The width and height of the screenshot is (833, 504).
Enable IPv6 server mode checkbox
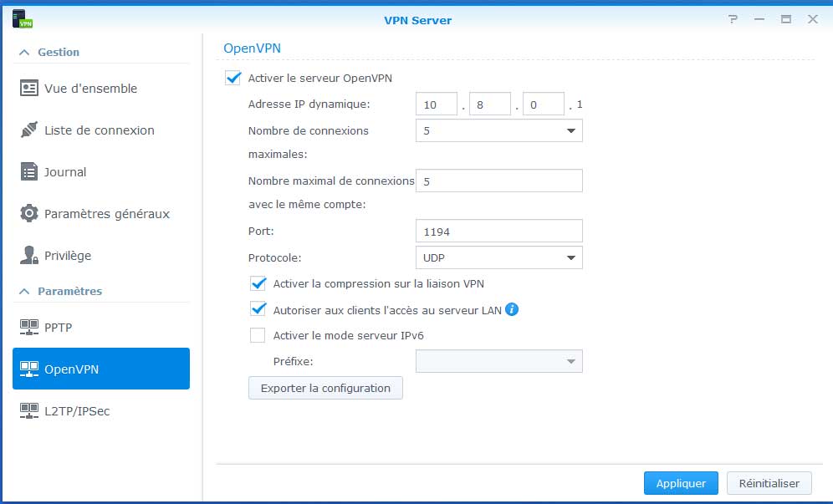(258, 335)
